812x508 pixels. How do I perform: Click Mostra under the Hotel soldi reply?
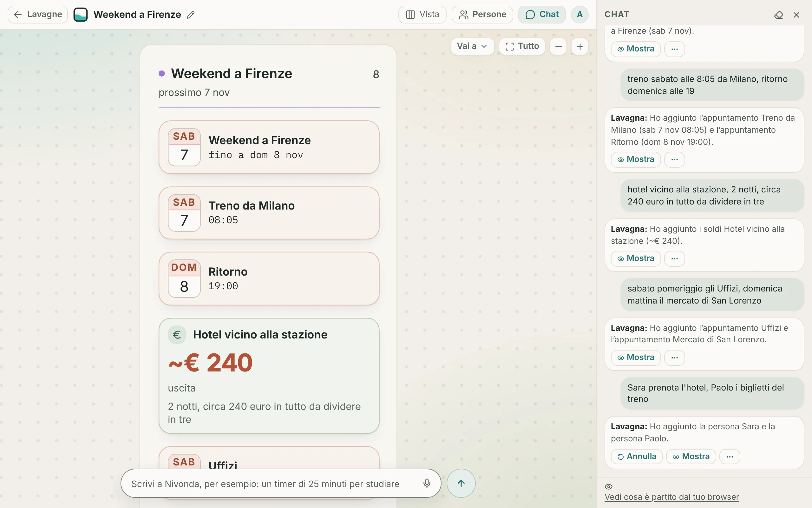coord(636,258)
